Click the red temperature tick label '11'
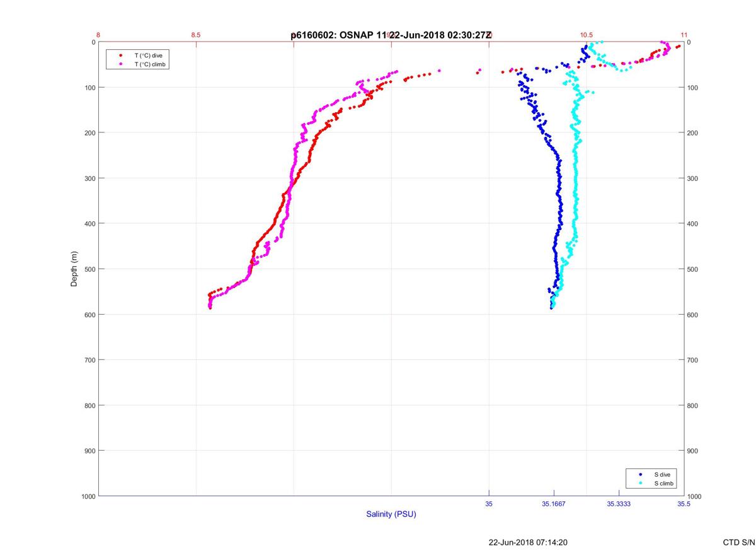 click(x=684, y=35)
